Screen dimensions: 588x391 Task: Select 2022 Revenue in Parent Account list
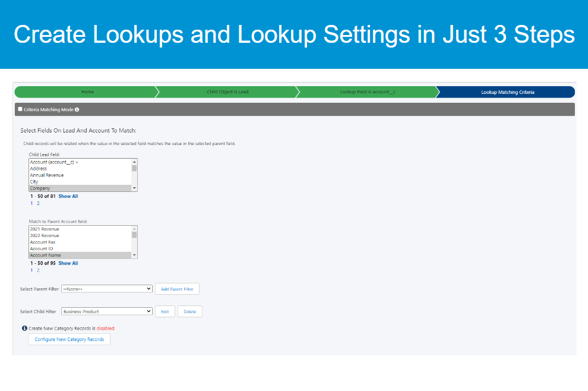[x=80, y=236]
